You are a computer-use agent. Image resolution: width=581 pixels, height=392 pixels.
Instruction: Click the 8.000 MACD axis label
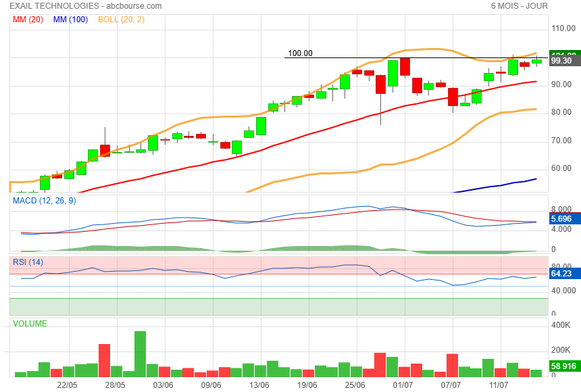point(561,210)
